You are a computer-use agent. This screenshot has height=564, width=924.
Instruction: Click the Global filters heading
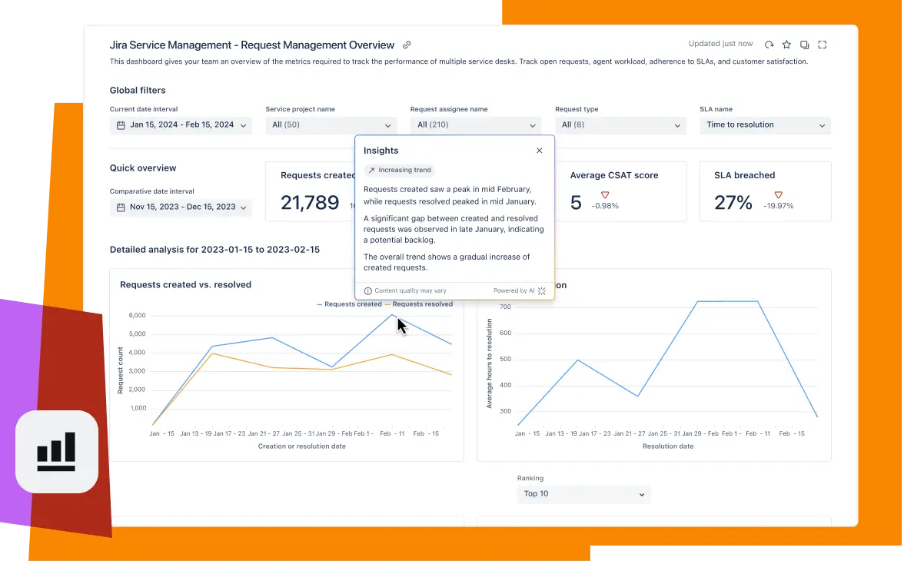(138, 91)
